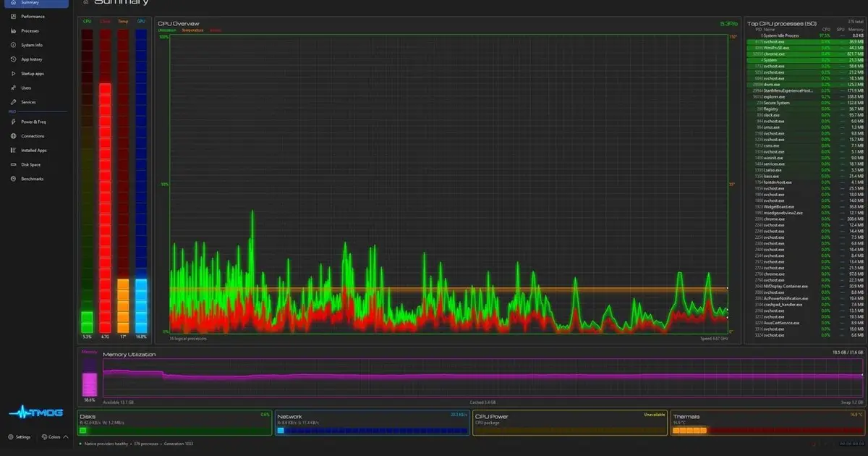Click the System Info icon
868x456 pixels.
click(14, 45)
